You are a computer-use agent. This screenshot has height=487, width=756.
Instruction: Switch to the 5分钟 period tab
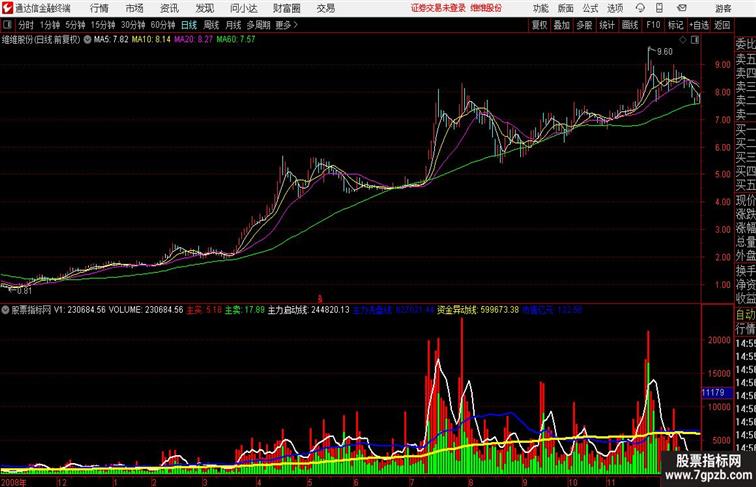(x=75, y=25)
